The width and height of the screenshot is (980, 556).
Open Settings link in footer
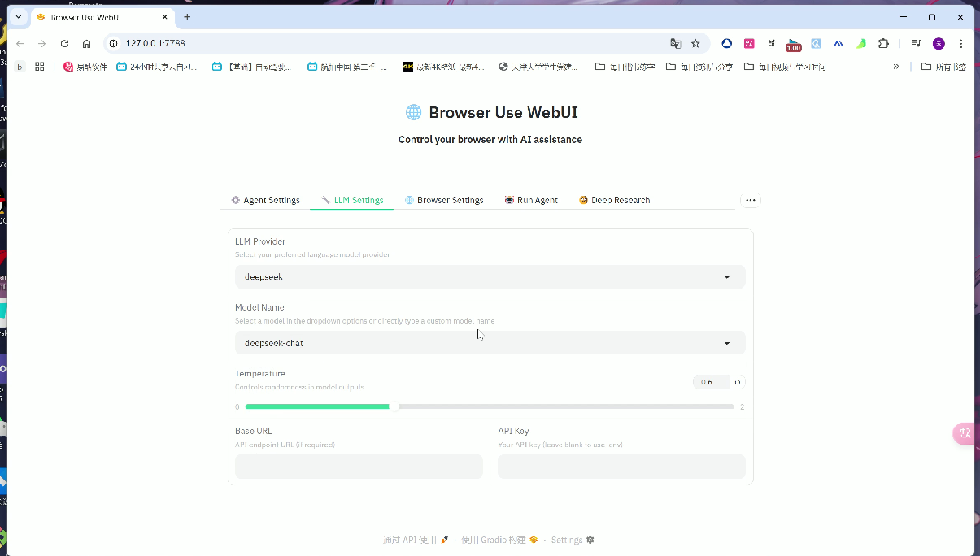(x=573, y=540)
